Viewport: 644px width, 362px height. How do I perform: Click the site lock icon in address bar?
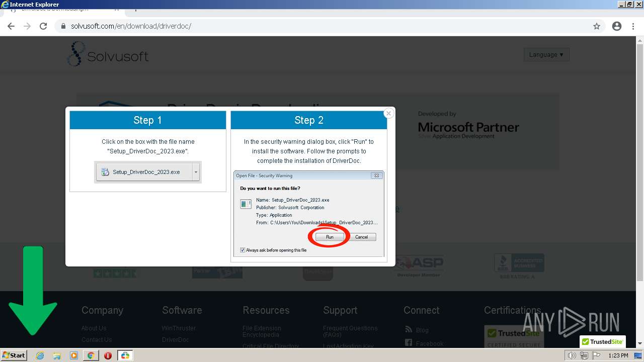click(63, 26)
